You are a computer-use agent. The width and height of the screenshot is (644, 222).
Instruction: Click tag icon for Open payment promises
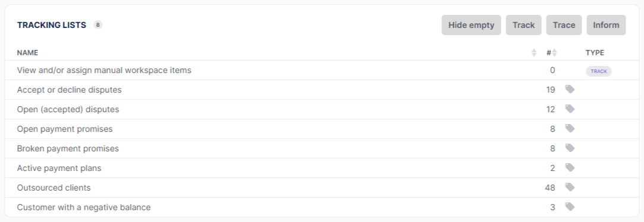[x=570, y=128]
